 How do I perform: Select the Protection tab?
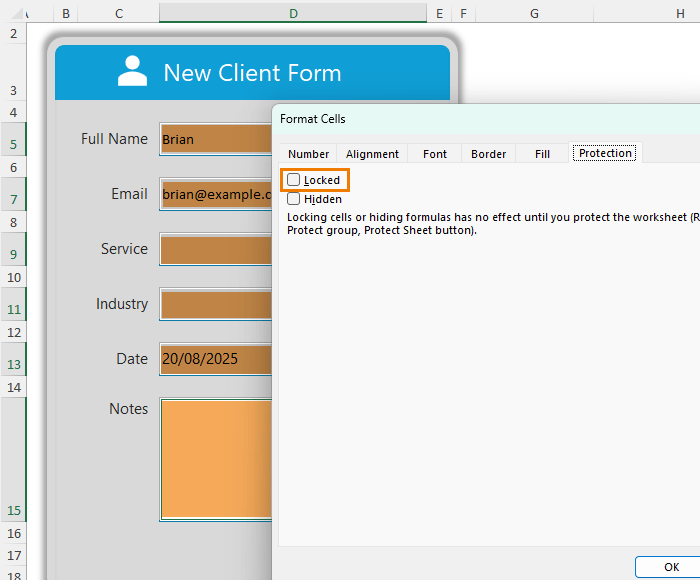(x=605, y=153)
